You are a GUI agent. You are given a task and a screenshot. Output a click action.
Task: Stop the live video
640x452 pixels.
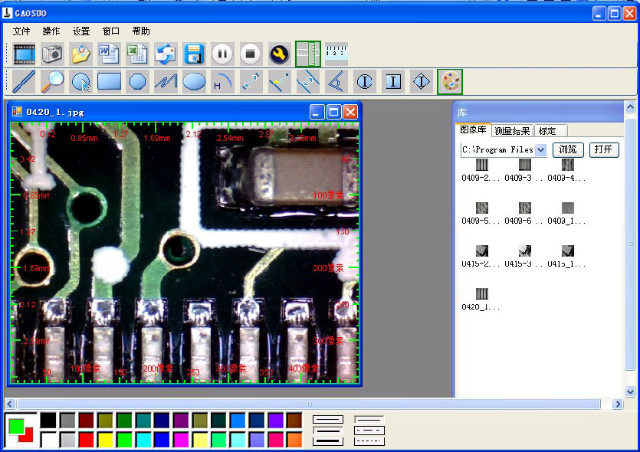(251, 54)
